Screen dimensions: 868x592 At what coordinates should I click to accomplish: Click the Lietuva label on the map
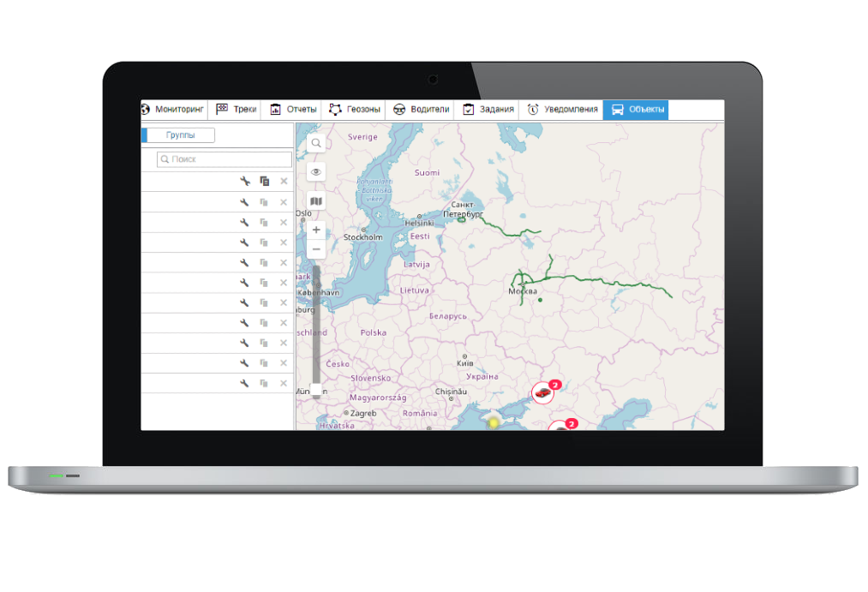click(x=414, y=290)
